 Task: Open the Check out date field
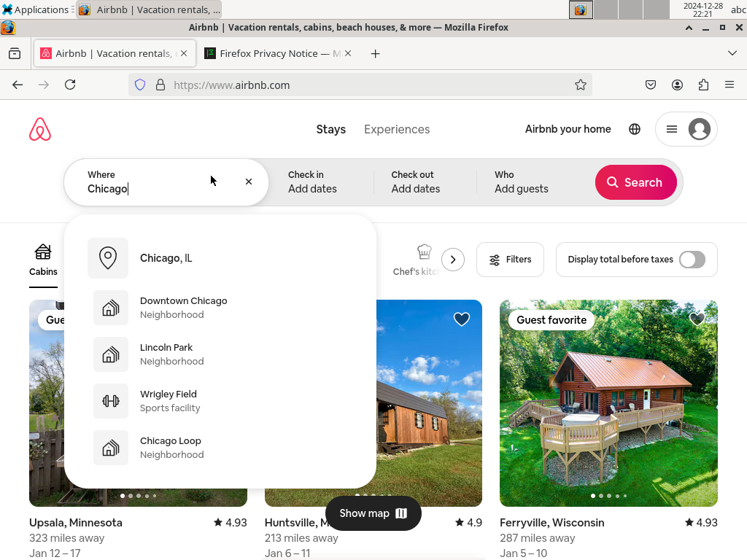tap(425, 182)
